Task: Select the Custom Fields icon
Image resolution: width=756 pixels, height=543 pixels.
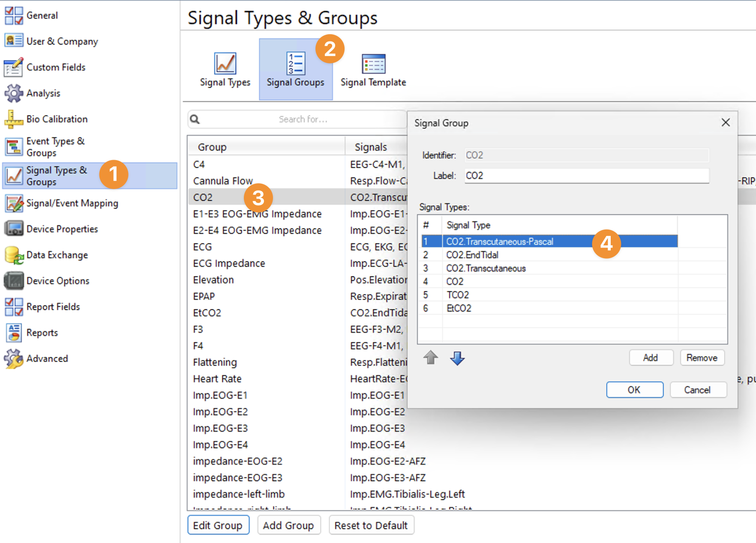Action: [14, 67]
